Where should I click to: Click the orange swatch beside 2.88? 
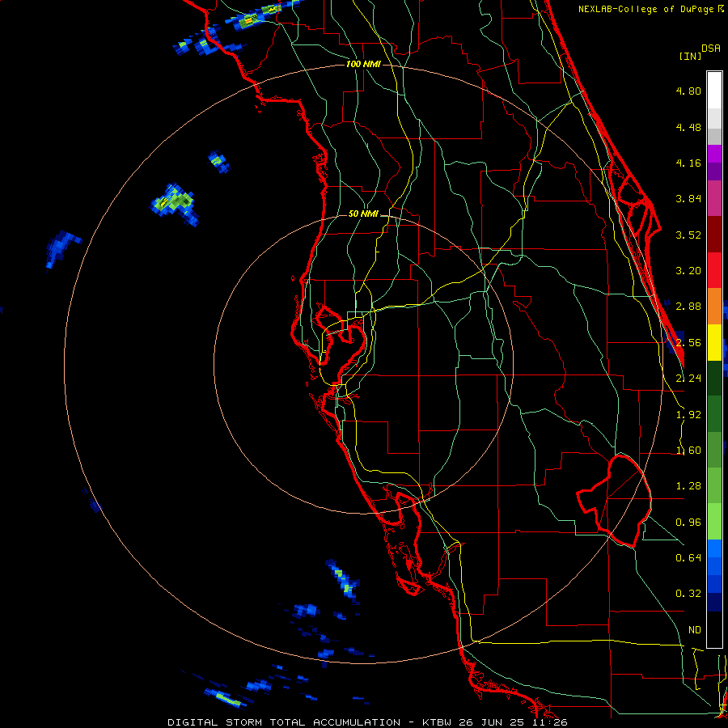pyautogui.click(x=714, y=306)
